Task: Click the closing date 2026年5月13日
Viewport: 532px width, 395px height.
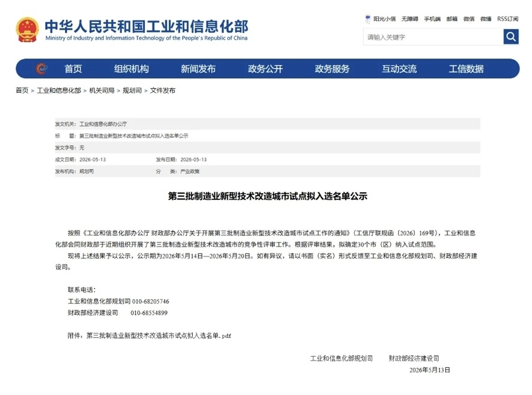Action: tap(430, 370)
